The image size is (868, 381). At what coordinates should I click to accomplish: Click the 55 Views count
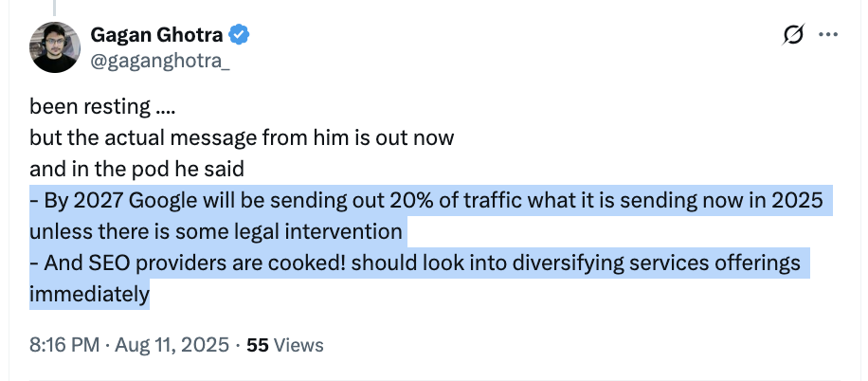coord(284,345)
